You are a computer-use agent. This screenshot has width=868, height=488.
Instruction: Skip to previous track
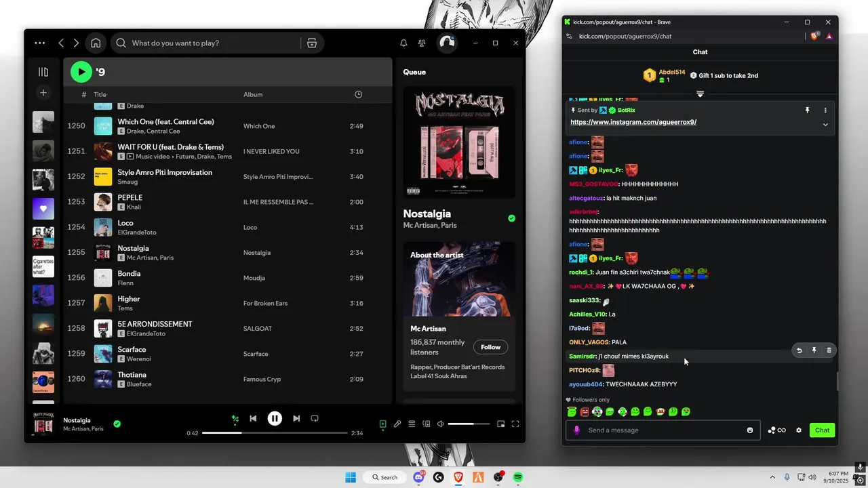253,419
